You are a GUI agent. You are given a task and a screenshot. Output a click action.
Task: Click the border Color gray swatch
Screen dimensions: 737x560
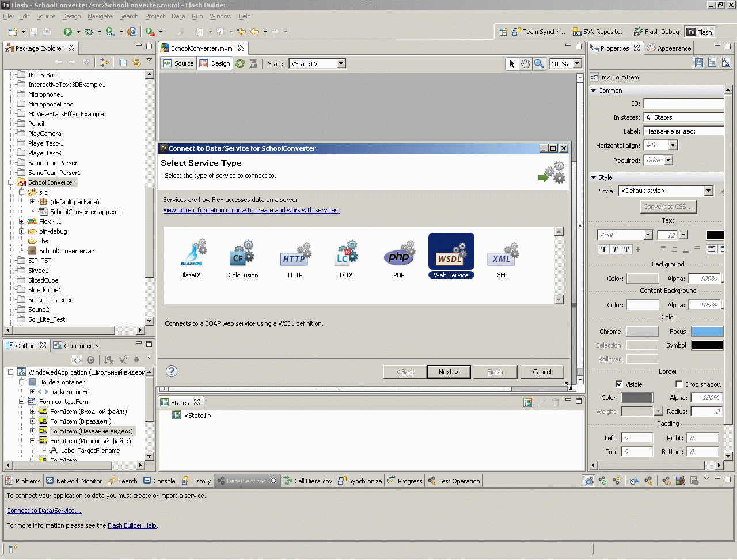(637, 397)
